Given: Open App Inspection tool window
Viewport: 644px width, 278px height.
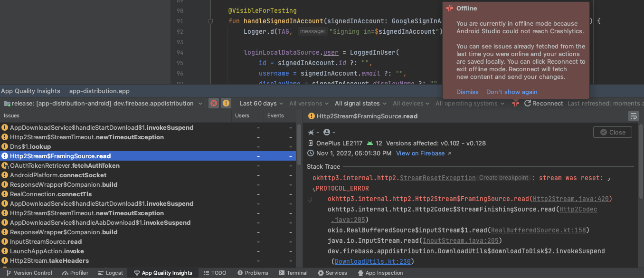Looking at the screenshot, I should pos(380,273).
